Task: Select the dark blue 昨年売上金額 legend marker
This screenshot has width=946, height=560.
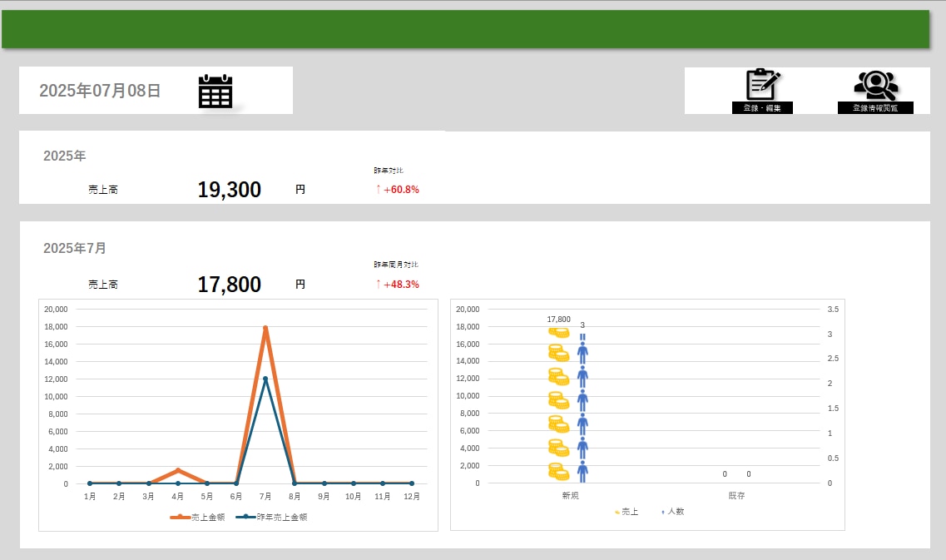Action: (245, 518)
